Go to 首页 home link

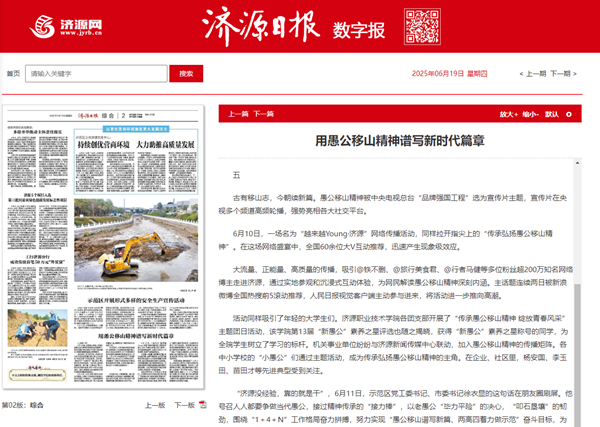click(13, 73)
